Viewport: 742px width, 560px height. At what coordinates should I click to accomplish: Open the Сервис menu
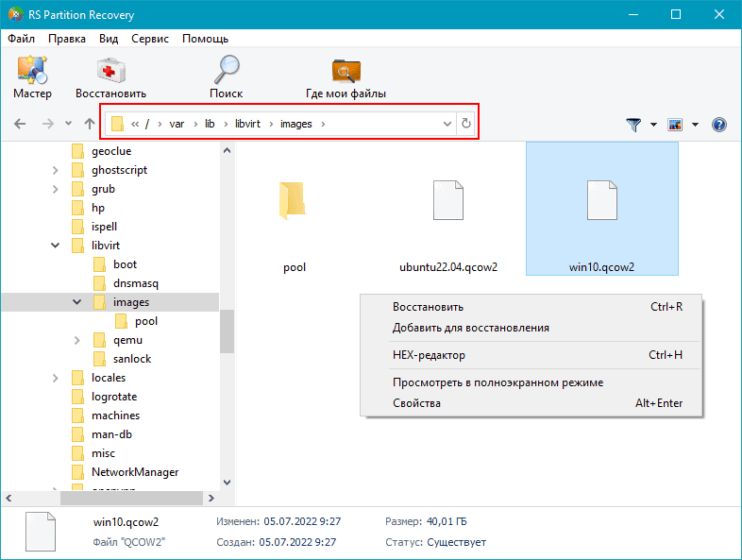(150, 39)
